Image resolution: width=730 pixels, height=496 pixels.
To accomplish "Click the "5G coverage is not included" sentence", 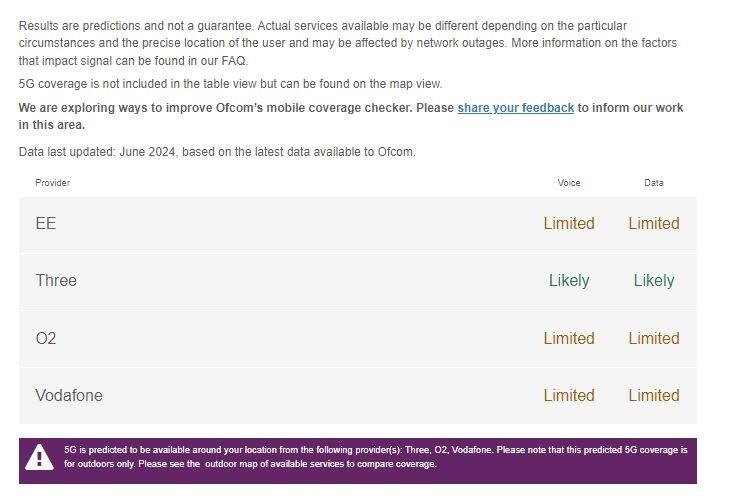I will coord(230,84).
